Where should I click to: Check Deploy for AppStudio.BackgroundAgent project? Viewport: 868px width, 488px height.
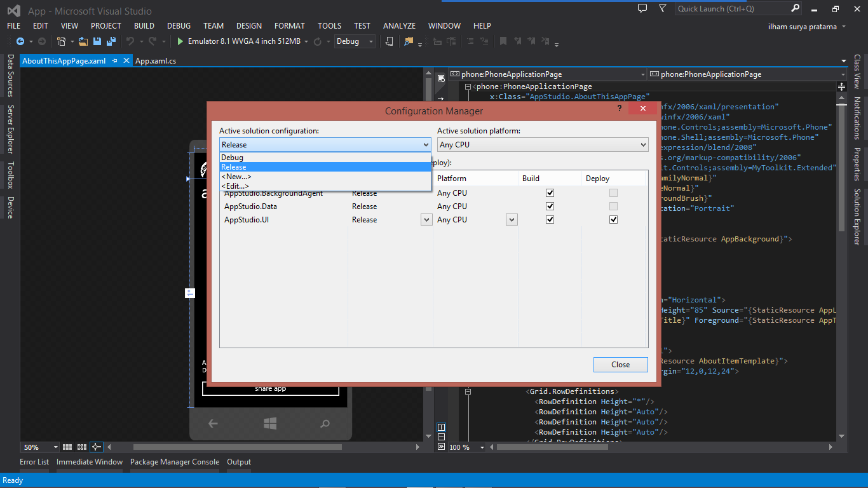click(x=613, y=193)
